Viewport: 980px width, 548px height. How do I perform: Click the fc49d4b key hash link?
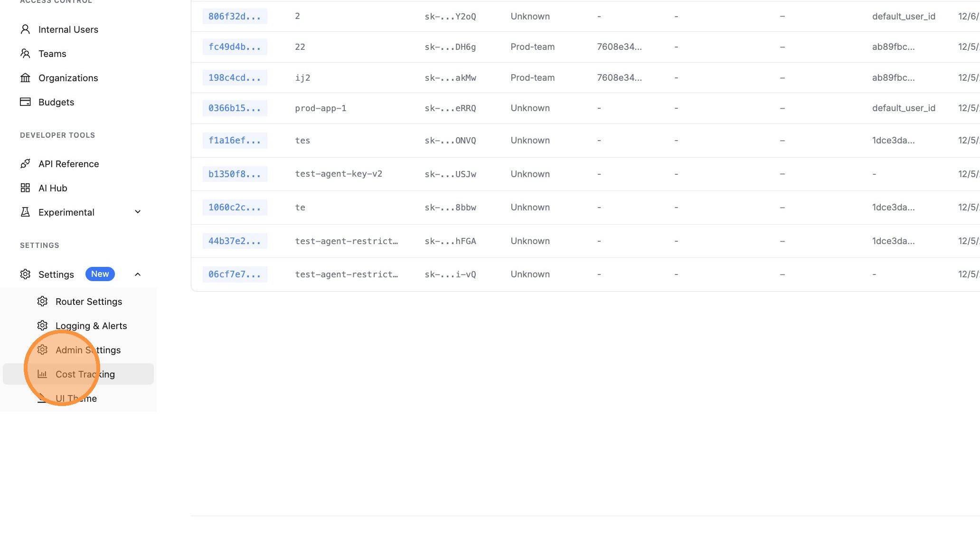pyautogui.click(x=235, y=47)
